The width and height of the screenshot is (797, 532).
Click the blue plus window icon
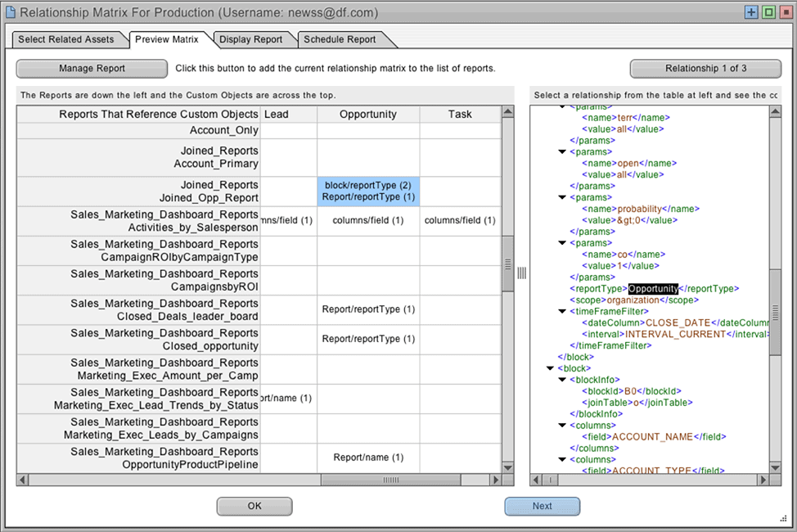tap(751, 12)
